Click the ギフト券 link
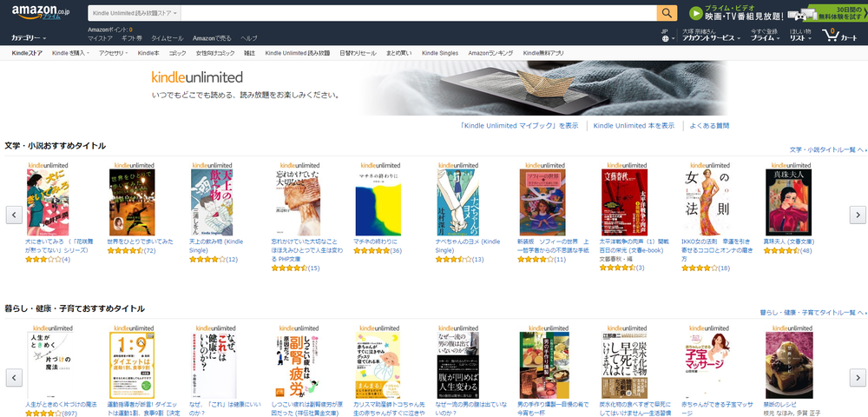 coord(132,38)
